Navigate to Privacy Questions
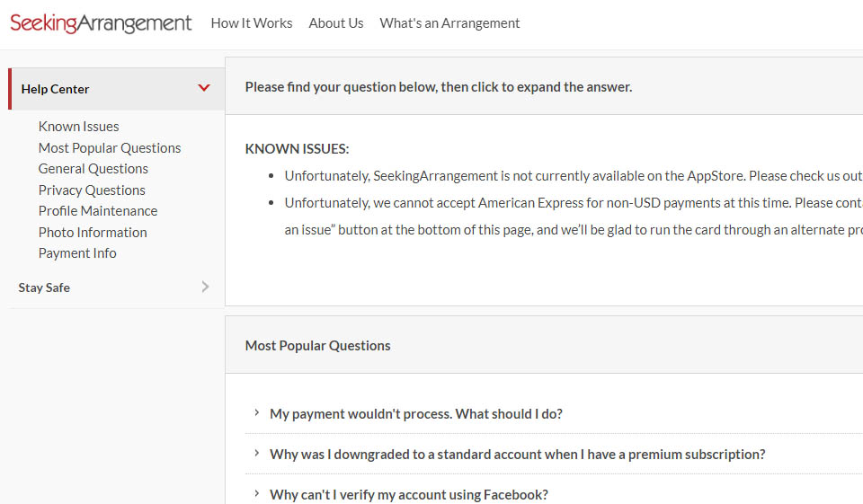The height and width of the screenshot is (504, 863). (92, 190)
